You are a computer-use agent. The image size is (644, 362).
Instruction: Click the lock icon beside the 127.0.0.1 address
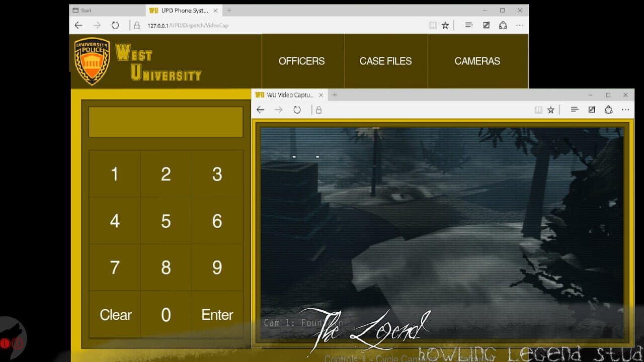(x=136, y=25)
